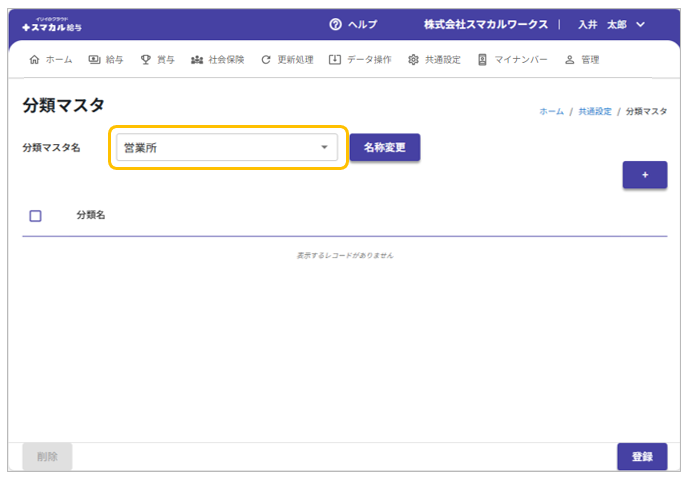
Task: Click the スマカル給与 logo
Action: pyautogui.click(x=59, y=24)
